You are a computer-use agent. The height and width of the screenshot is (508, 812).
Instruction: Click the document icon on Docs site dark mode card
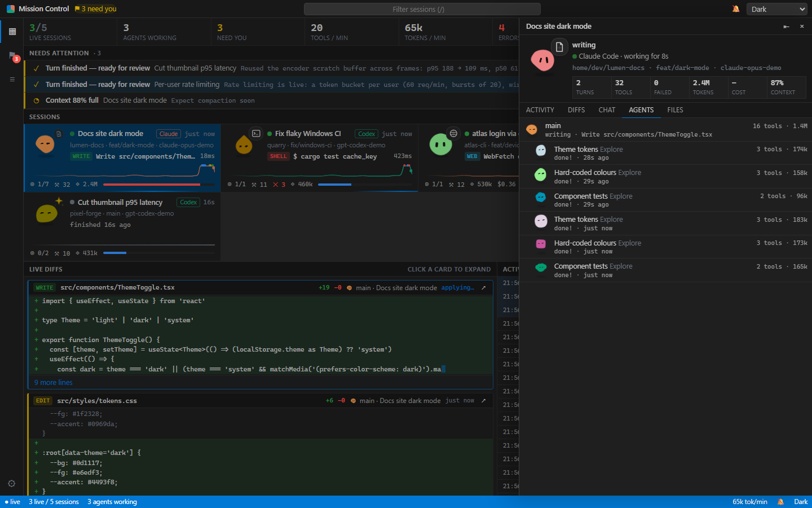(59, 134)
